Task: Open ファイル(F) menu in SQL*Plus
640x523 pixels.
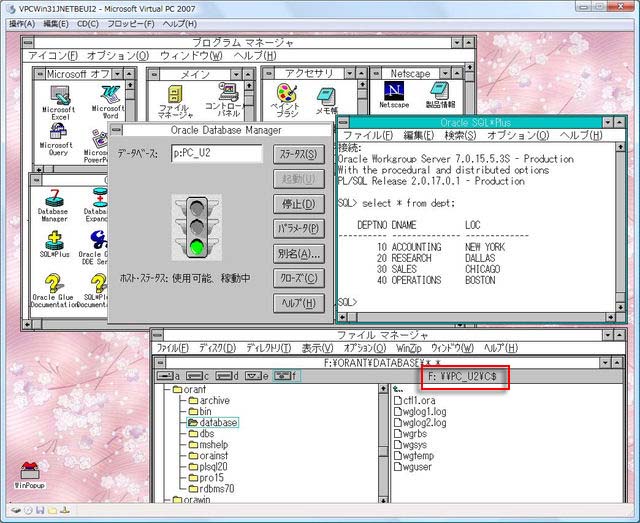Action: pyautogui.click(x=368, y=136)
